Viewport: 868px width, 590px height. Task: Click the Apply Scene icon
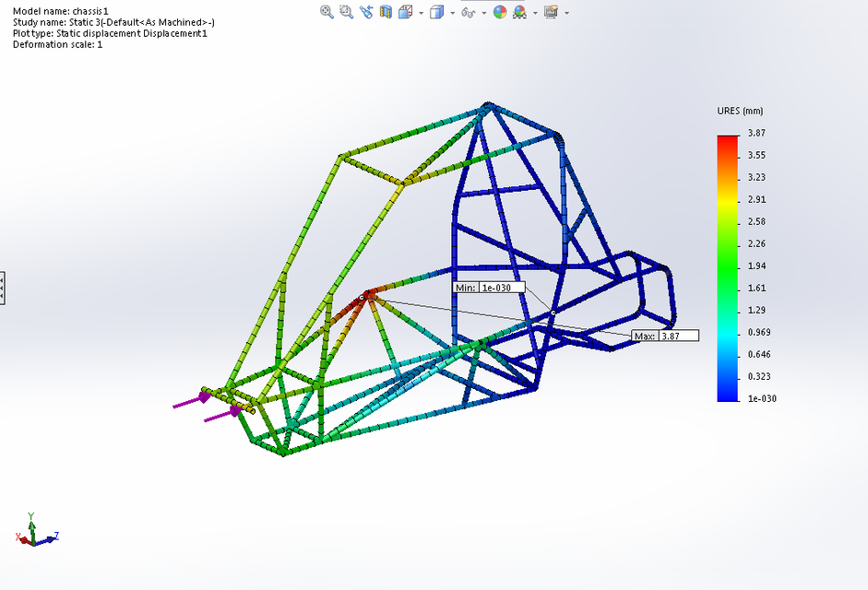click(x=522, y=12)
